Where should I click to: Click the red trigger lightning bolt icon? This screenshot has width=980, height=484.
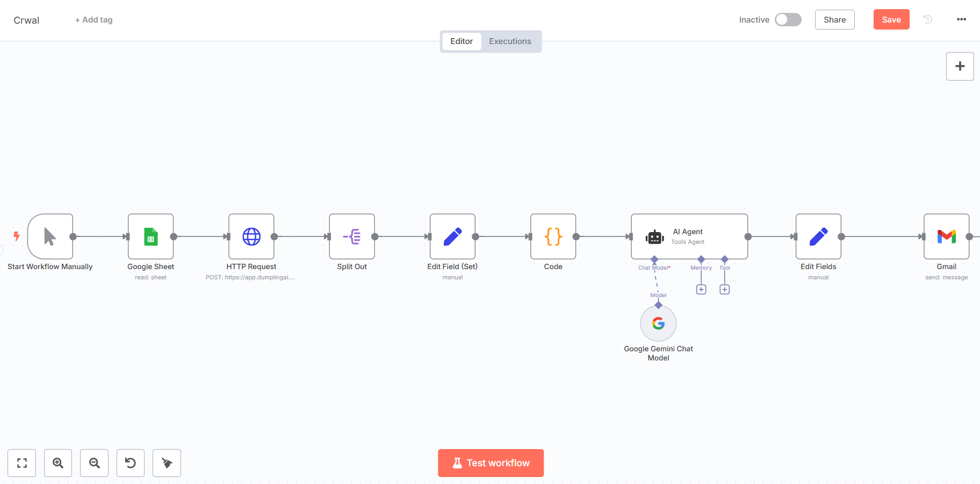click(x=17, y=236)
